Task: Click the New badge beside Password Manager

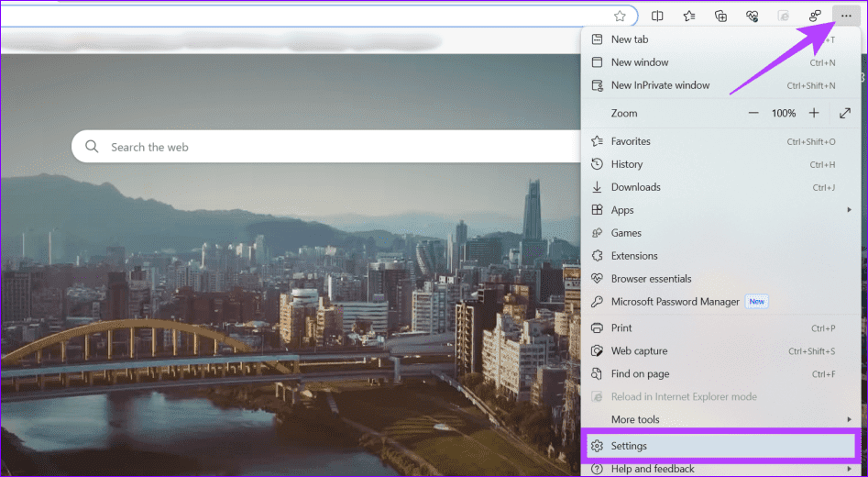Action: (757, 302)
